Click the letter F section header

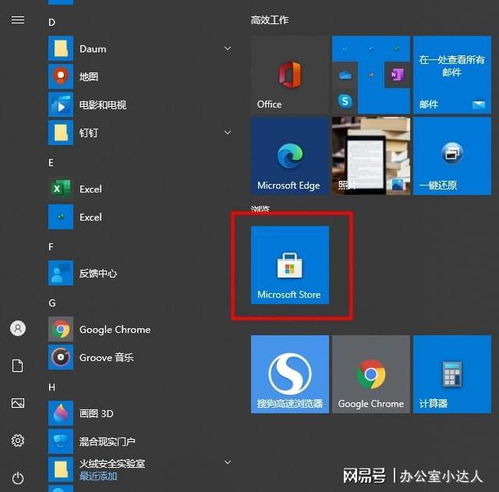(51, 247)
